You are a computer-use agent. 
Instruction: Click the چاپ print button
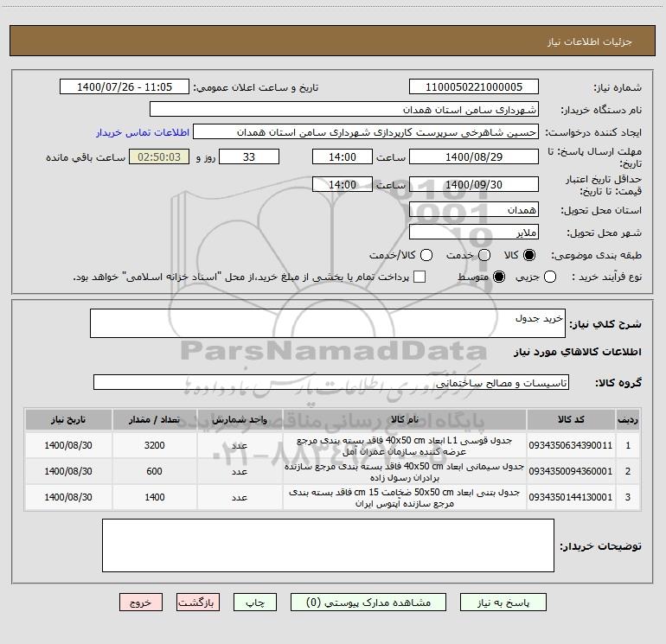point(255,603)
